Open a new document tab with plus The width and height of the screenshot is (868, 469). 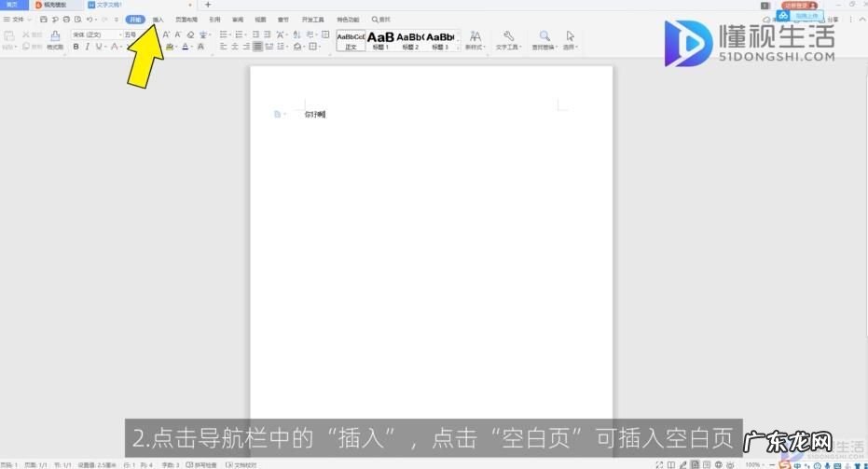point(208,5)
